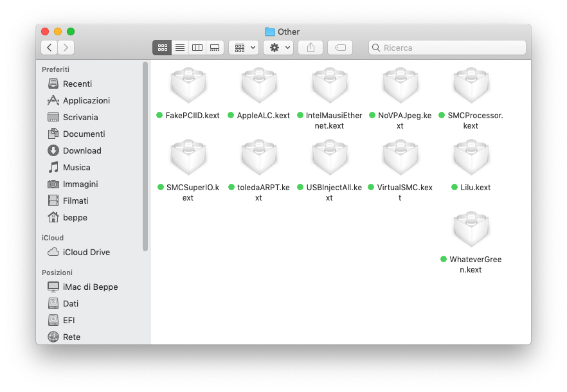This screenshot has width=567, height=392.
Task: Click the green zoom window button
Action: pos(71,31)
